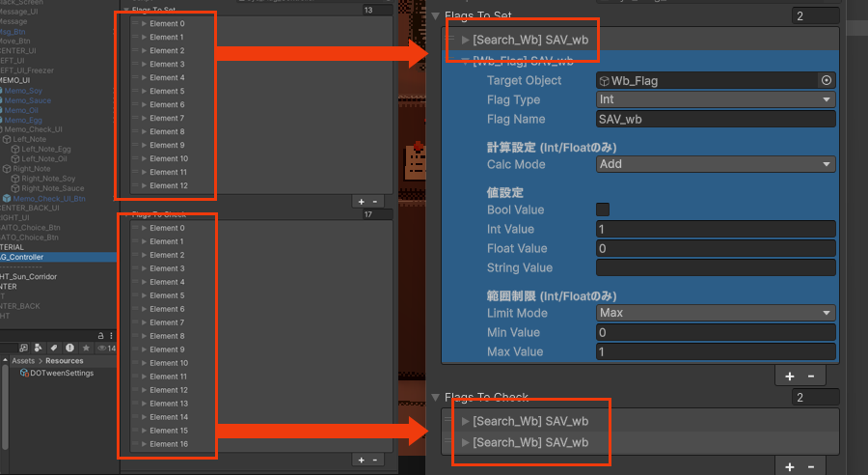The height and width of the screenshot is (475, 868).
Task: Click the minus button under right Flags To Check
Action: coord(810,466)
